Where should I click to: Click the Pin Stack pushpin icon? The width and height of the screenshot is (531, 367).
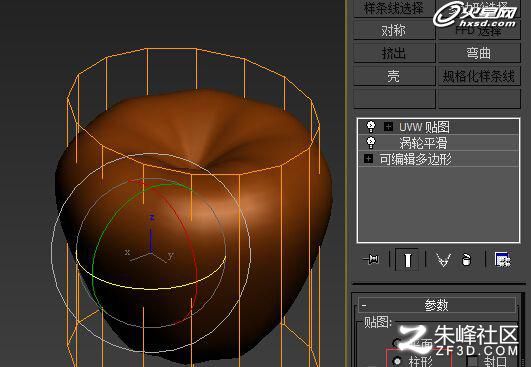pos(371,260)
